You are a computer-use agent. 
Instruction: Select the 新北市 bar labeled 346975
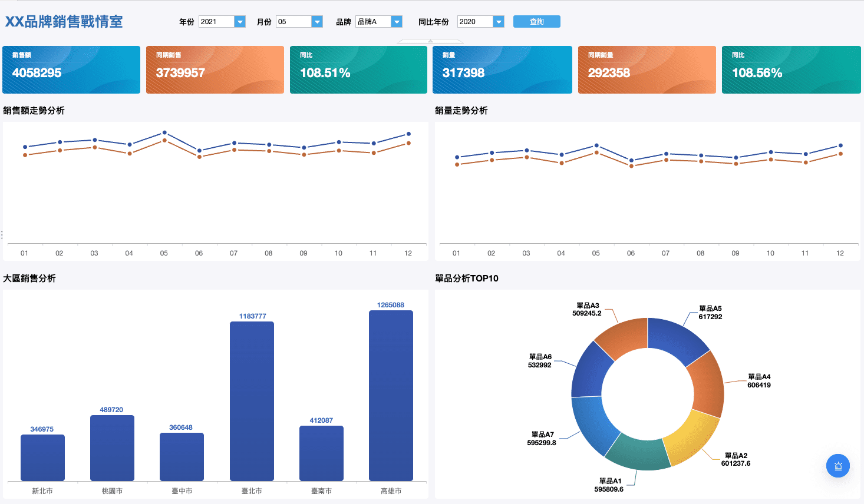[42, 457]
